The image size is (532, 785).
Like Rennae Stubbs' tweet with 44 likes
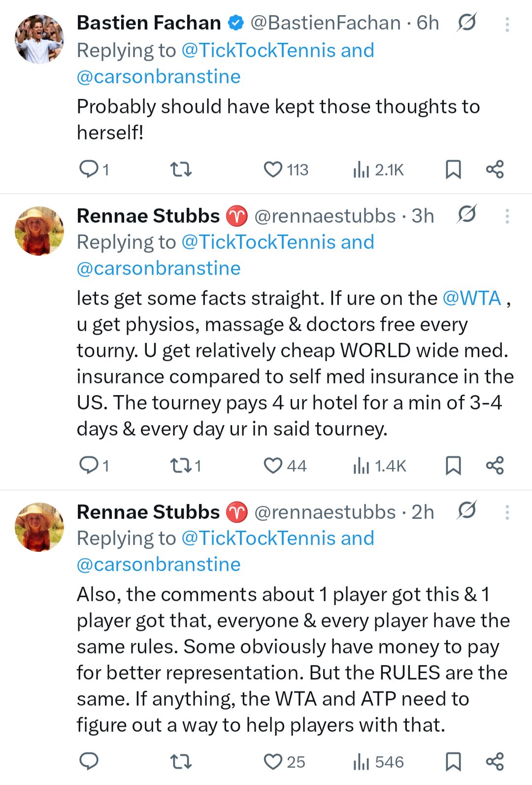pos(273,465)
